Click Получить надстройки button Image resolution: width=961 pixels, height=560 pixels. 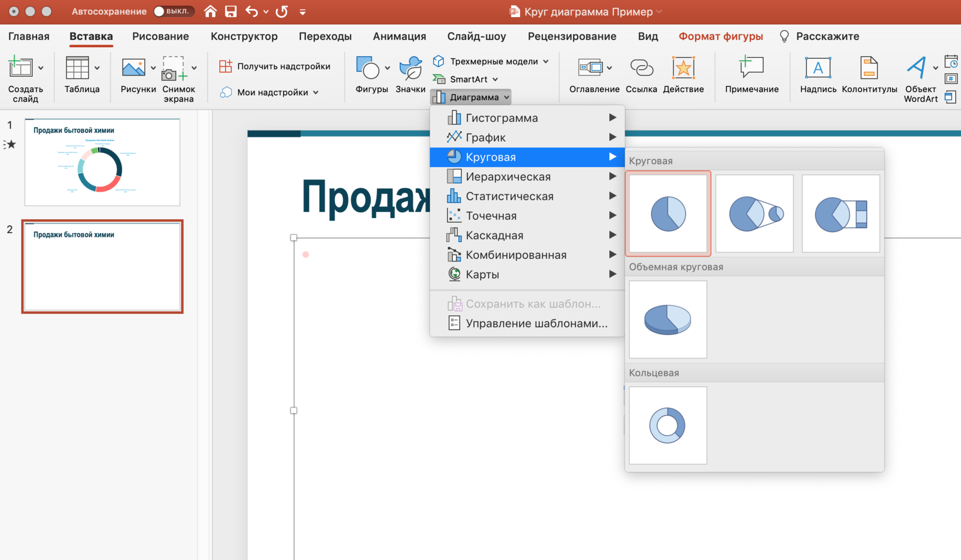[275, 66]
